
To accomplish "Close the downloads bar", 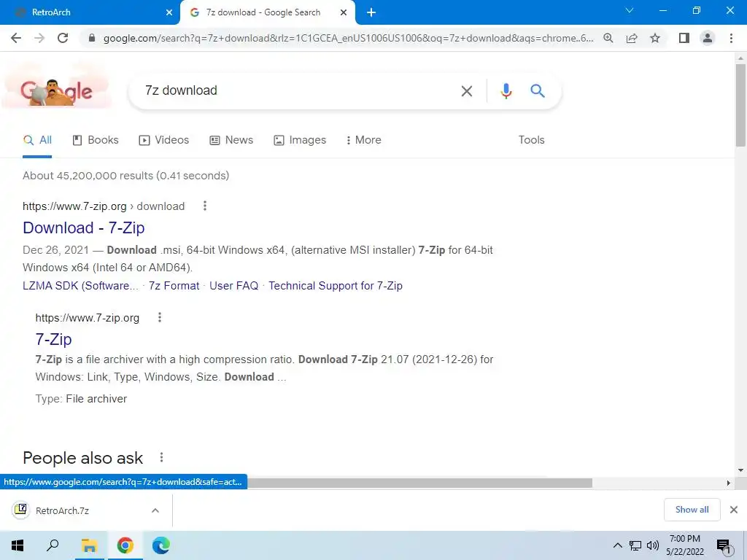I will pos(734,510).
